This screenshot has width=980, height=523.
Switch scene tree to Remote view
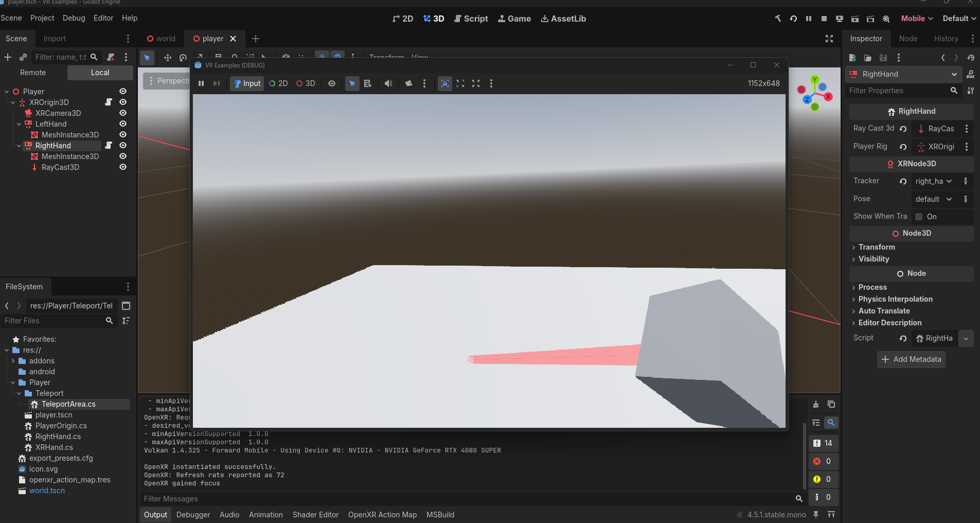coord(33,73)
